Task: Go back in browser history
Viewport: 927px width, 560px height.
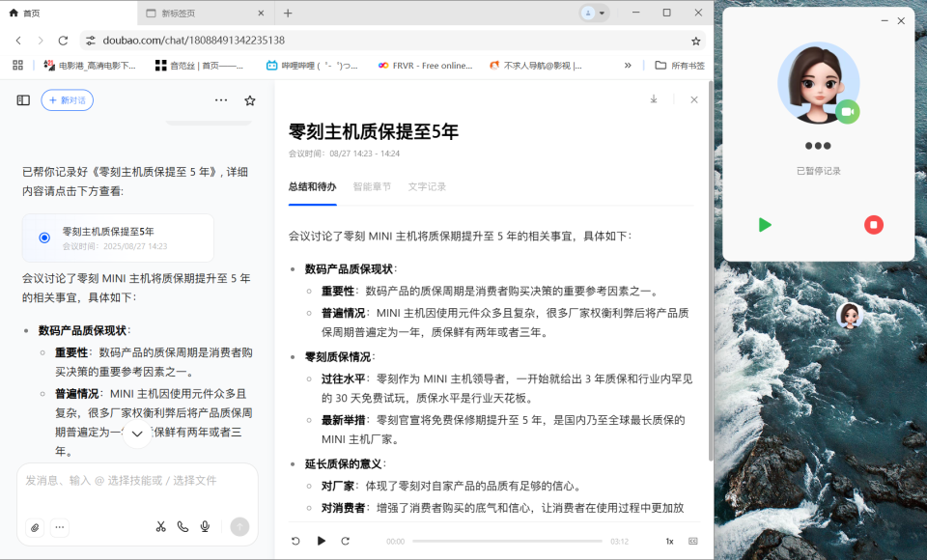Action: tap(18, 41)
